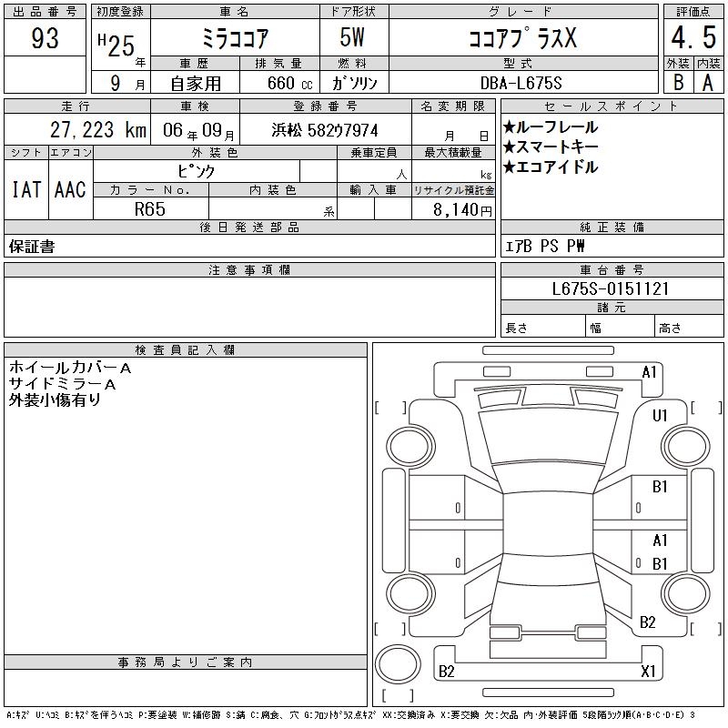
Task: Click the inspection date "06年09月"
Action: [x=198, y=130]
